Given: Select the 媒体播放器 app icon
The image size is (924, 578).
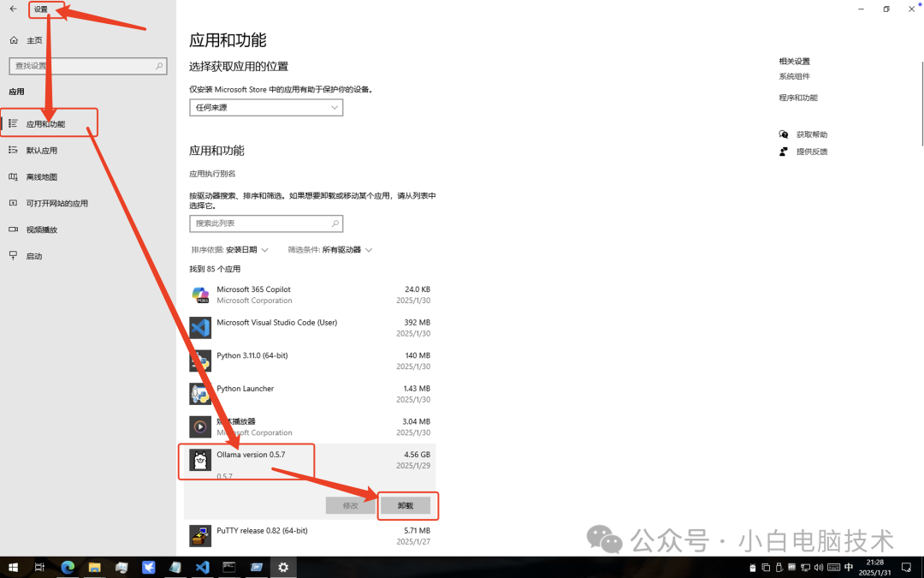Looking at the screenshot, I should [x=200, y=426].
